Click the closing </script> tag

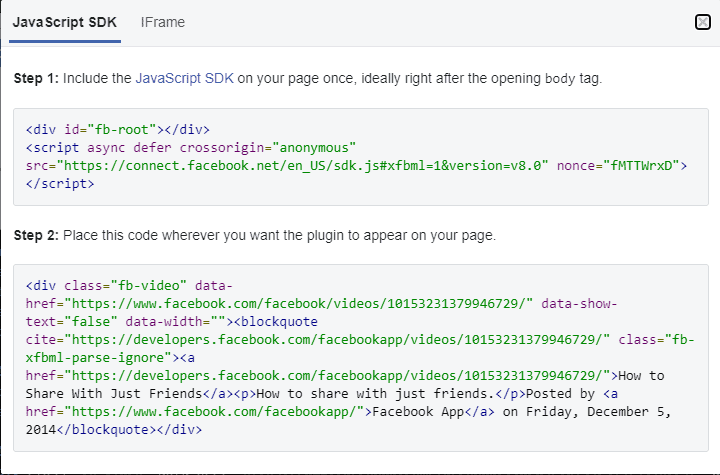pyautogui.click(x=60, y=184)
